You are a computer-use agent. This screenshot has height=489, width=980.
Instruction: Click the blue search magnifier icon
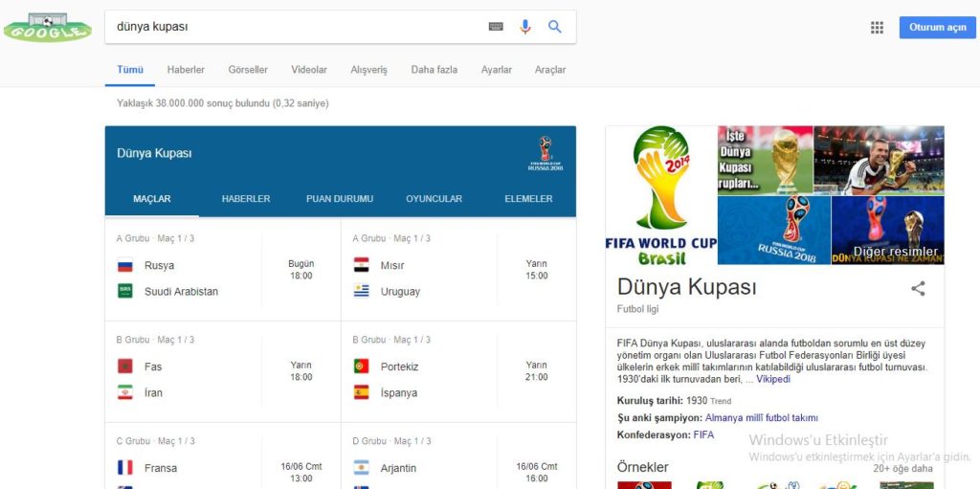555,26
